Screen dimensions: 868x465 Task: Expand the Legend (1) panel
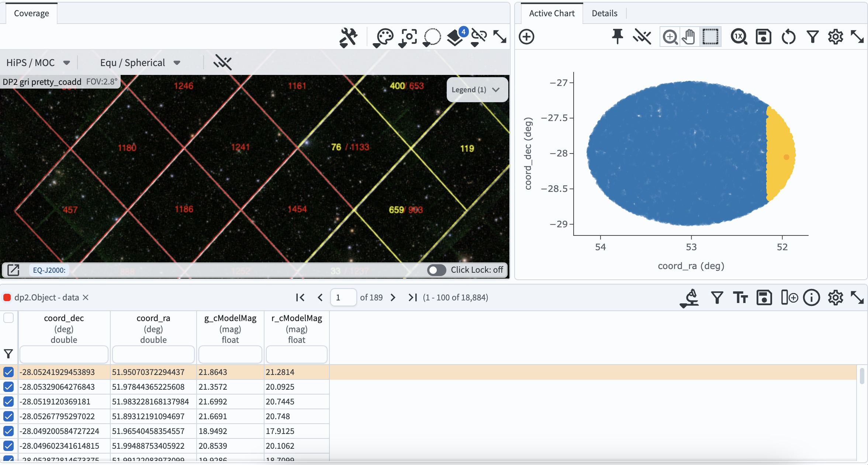coord(477,90)
